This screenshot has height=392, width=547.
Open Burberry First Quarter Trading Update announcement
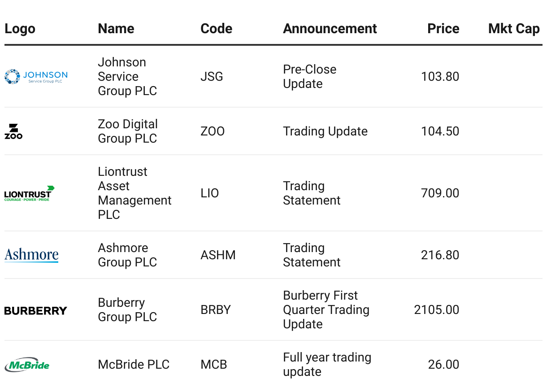326,310
